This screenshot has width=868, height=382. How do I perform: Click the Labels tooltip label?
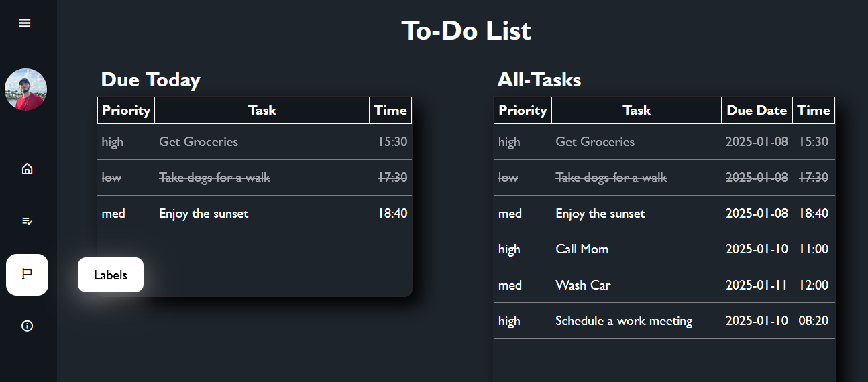(x=111, y=275)
